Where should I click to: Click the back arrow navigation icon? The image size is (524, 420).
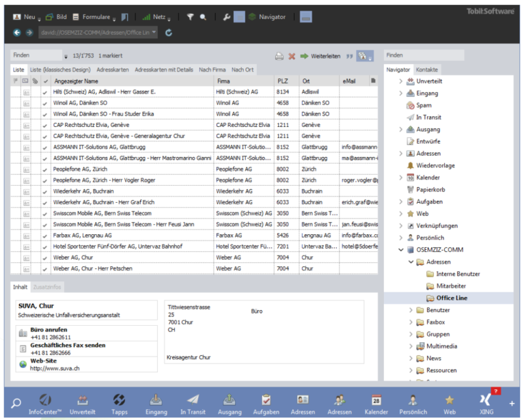(17, 32)
